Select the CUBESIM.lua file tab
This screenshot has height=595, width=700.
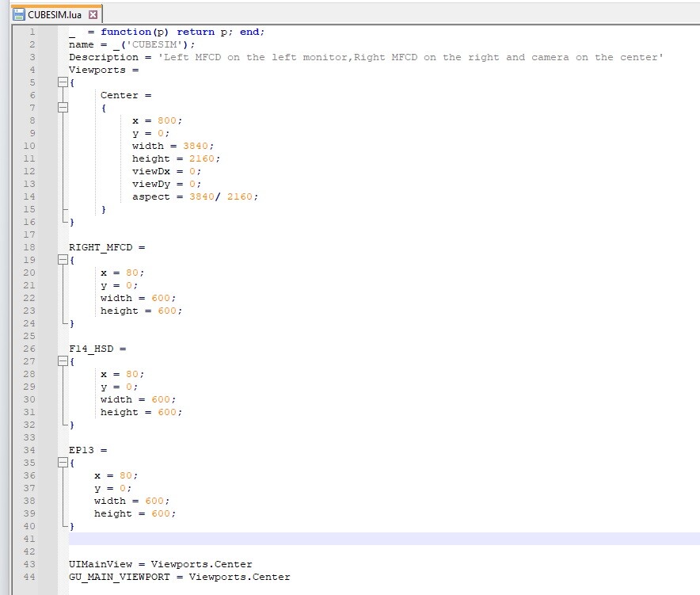coord(56,14)
